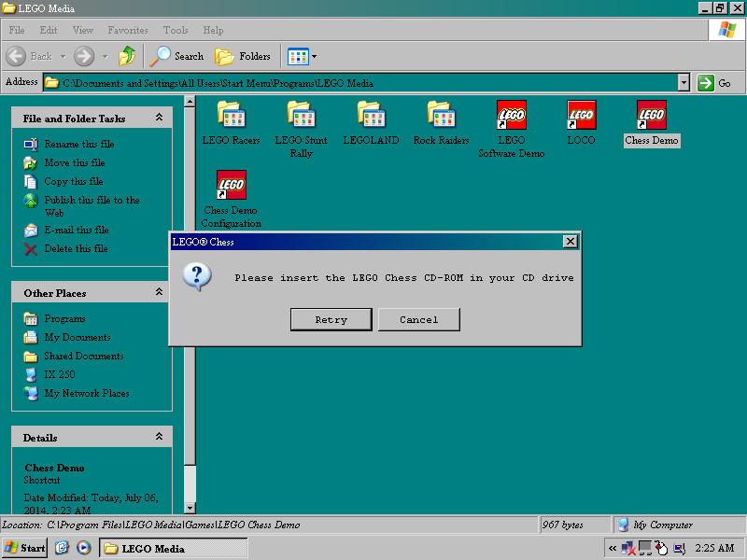747x560 pixels.
Task: Open the Edit menu
Action: [49, 30]
